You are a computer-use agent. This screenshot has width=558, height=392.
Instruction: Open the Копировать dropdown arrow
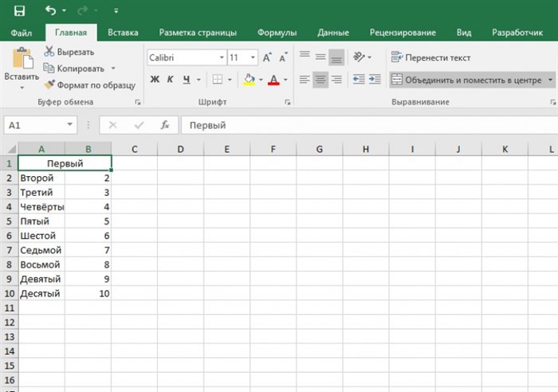(x=113, y=69)
